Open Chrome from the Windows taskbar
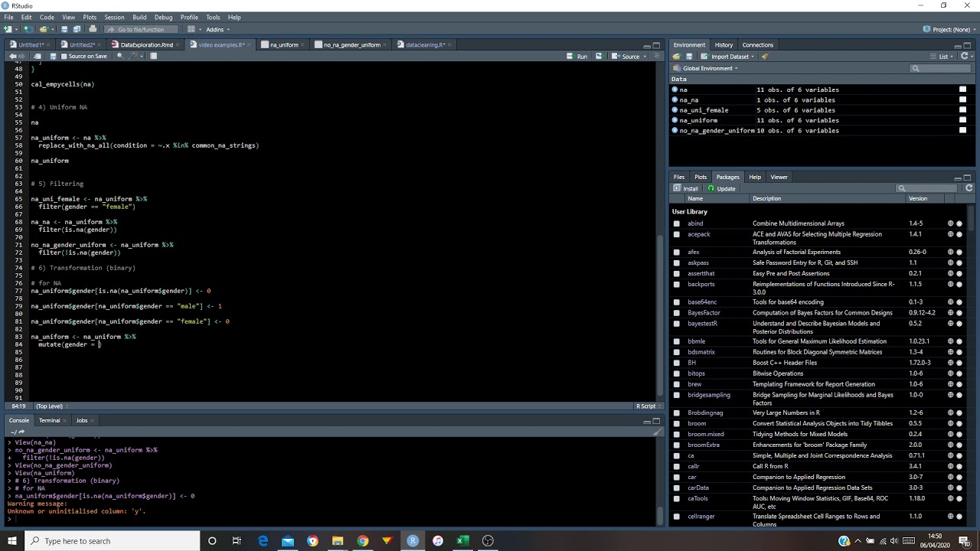The width and height of the screenshot is (980, 551). [362, 541]
